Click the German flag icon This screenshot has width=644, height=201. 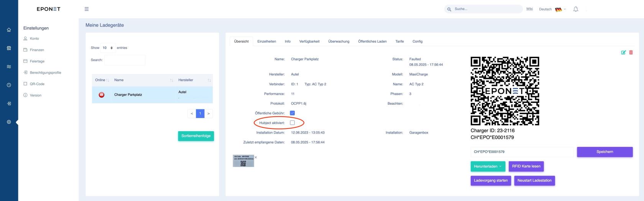click(x=558, y=9)
